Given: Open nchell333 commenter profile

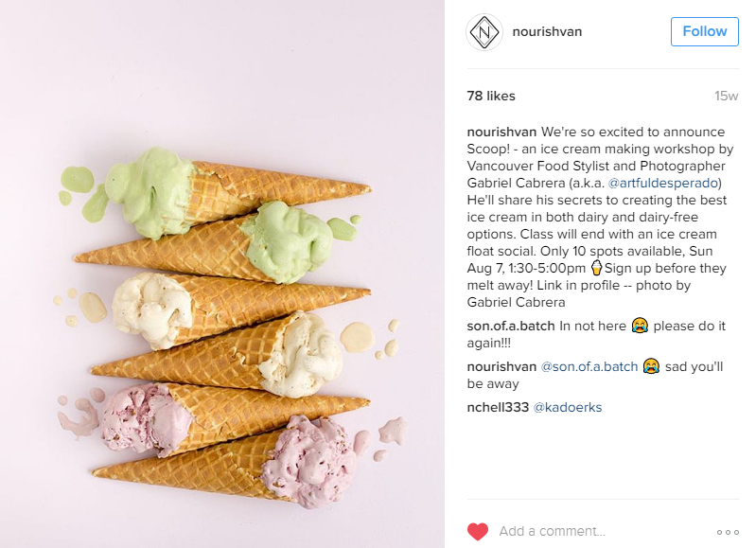Looking at the screenshot, I should click(498, 407).
